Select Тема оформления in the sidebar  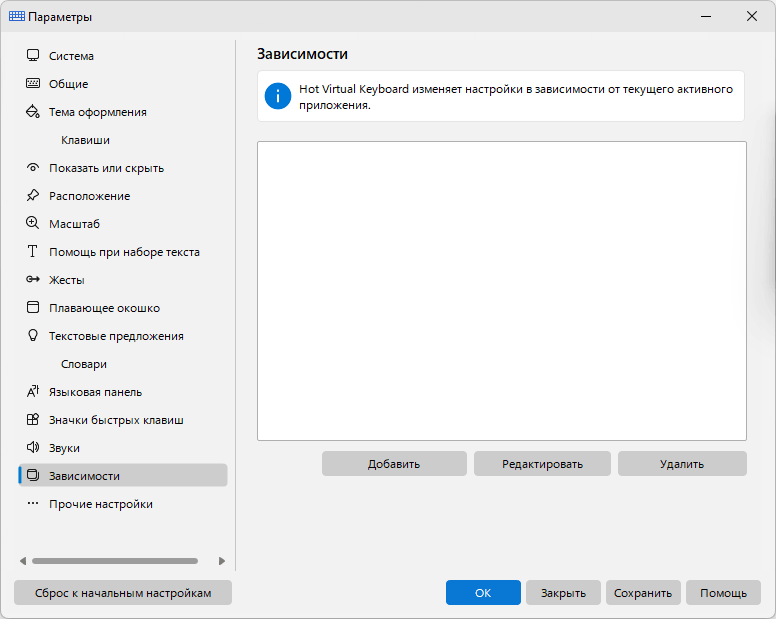pyautogui.click(x=123, y=112)
